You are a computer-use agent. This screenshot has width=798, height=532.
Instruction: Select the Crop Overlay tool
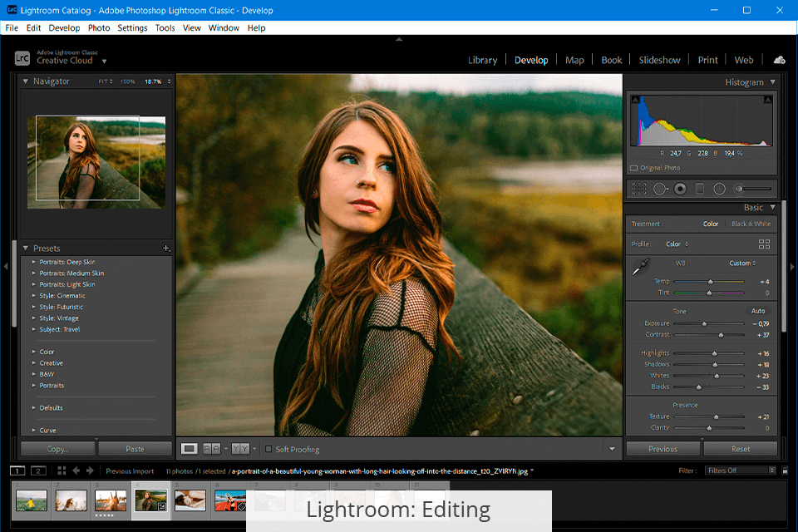pos(639,190)
